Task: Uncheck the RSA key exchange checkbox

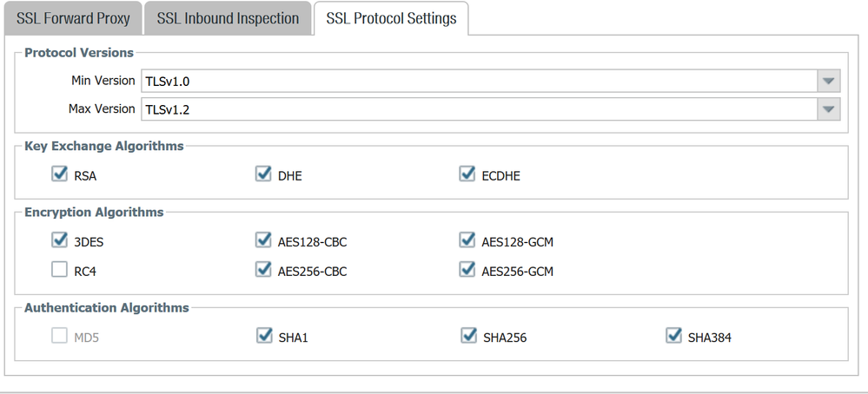Action: 60,174
